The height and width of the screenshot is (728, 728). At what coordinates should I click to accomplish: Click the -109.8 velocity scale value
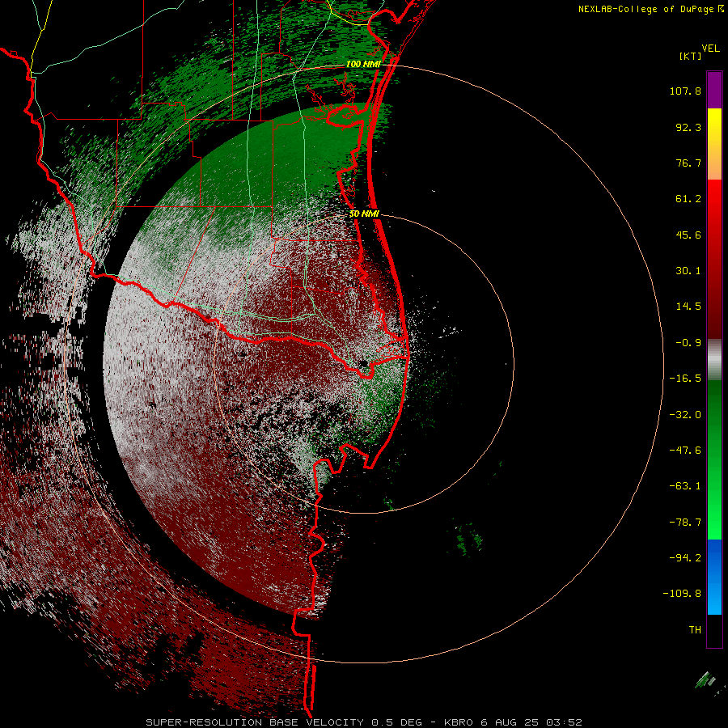(682, 594)
